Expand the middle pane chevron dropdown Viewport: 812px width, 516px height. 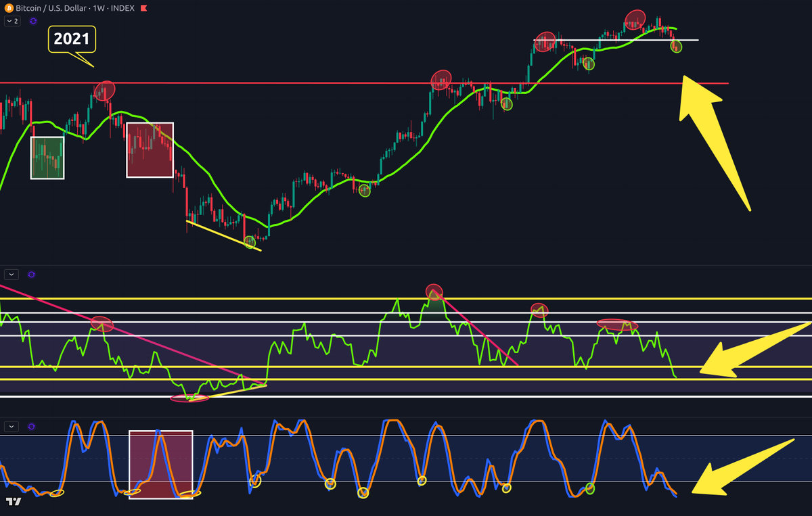pos(10,274)
